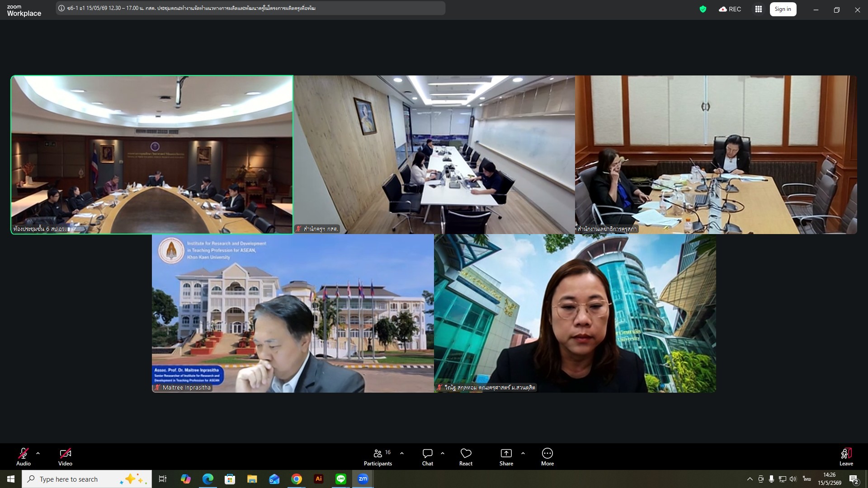The image size is (868, 488).
Task: Open the view layout grid icon
Action: (759, 9)
